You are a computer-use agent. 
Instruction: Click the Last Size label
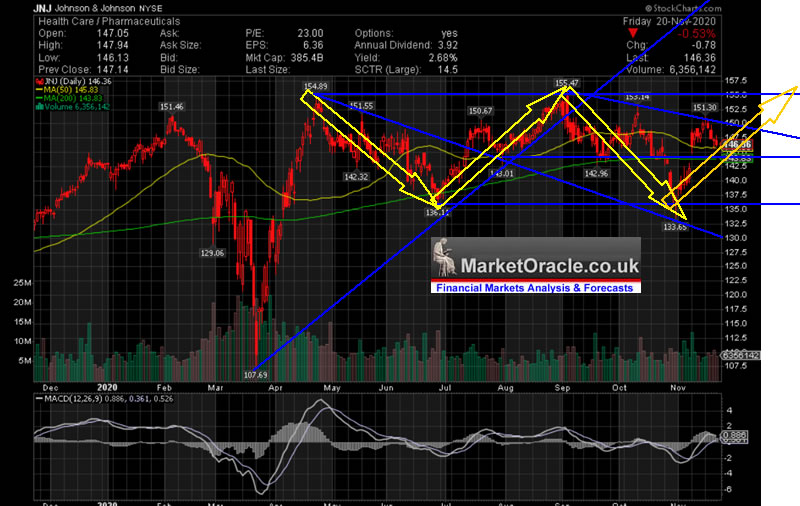point(268,69)
